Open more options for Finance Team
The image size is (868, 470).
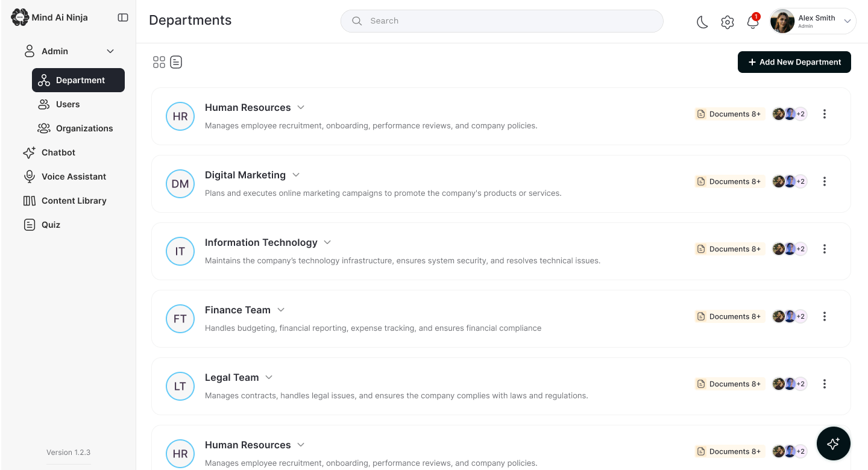825,316
